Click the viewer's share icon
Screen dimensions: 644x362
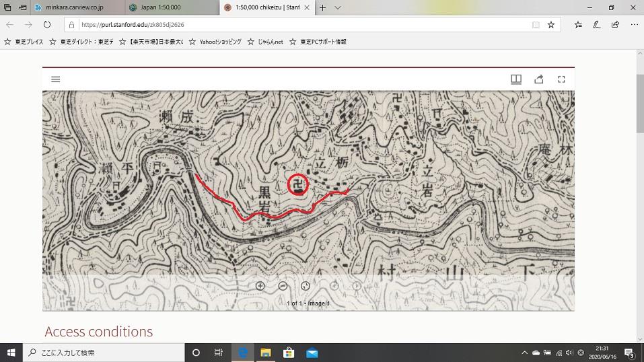click(538, 79)
